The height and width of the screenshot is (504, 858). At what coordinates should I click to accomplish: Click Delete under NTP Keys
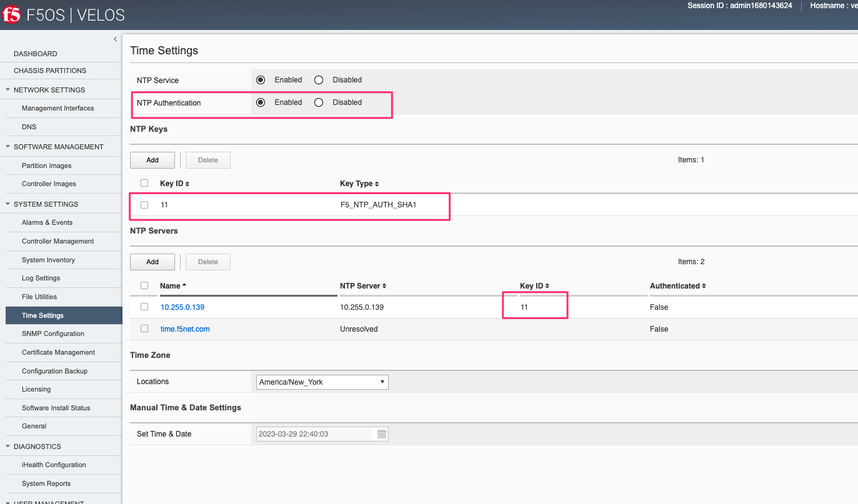tap(208, 160)
